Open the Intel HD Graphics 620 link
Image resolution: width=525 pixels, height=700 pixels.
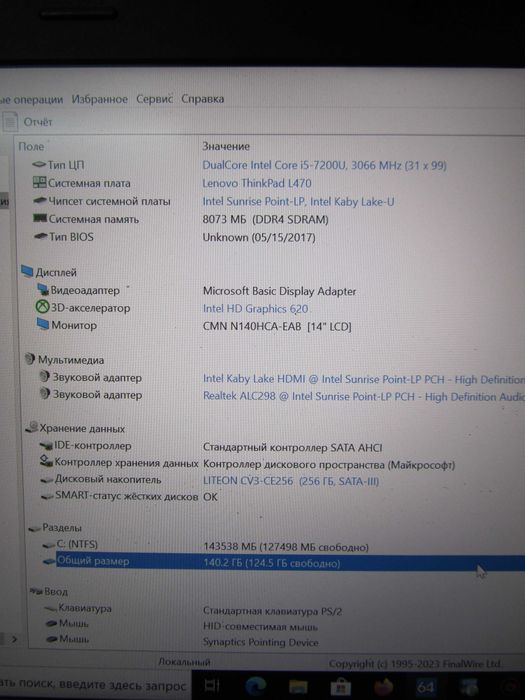click(255, 308)
